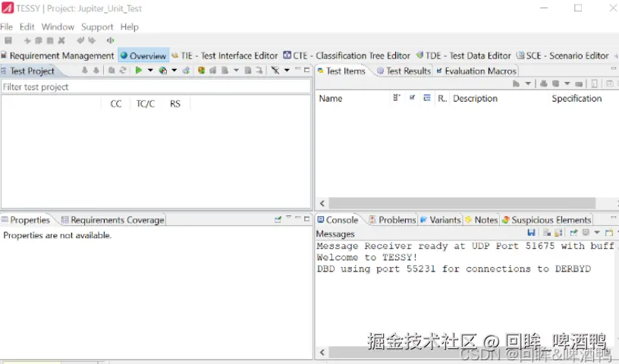Switch to the Notes tab

pos(482,220)
